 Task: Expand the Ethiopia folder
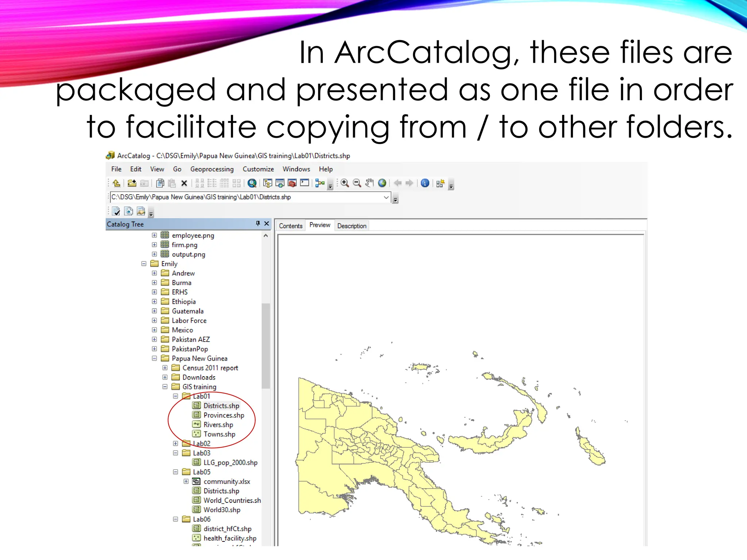click(154, 302)
